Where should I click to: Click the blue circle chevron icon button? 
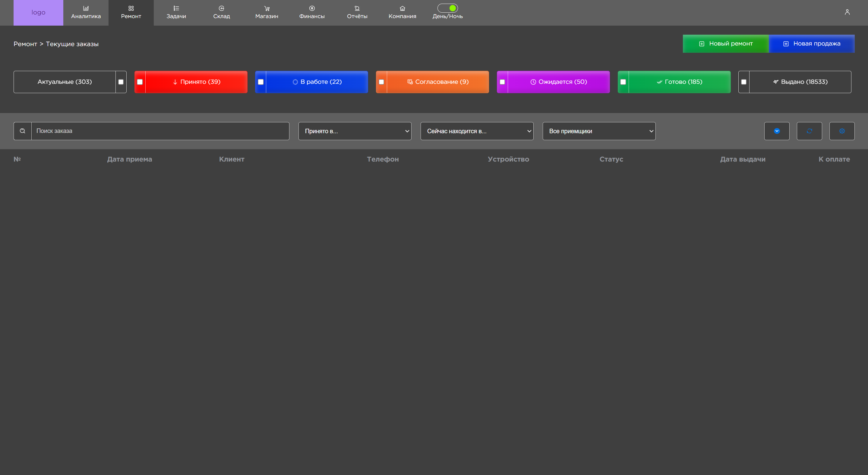[x=777, y=131]
